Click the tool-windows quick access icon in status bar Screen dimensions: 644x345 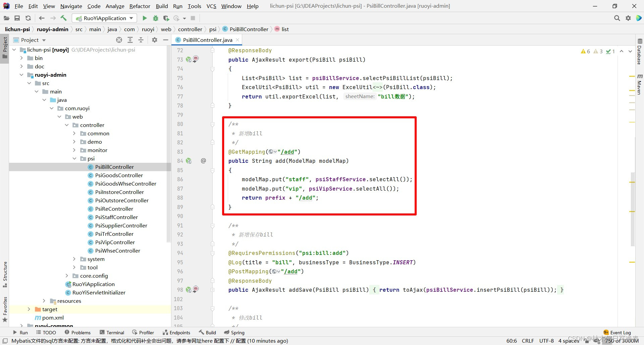[5, 341]
